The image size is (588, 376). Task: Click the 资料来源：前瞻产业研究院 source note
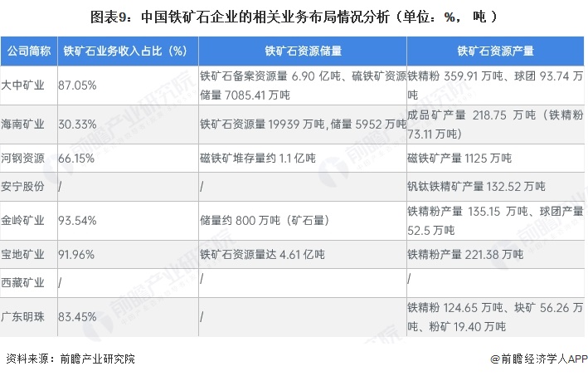click(70, 359)
